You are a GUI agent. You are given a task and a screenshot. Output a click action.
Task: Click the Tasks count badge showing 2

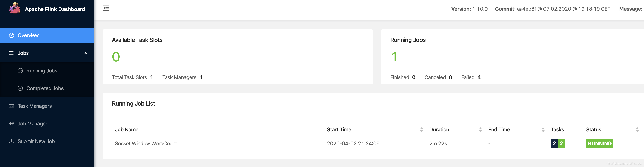pos(554,143)
